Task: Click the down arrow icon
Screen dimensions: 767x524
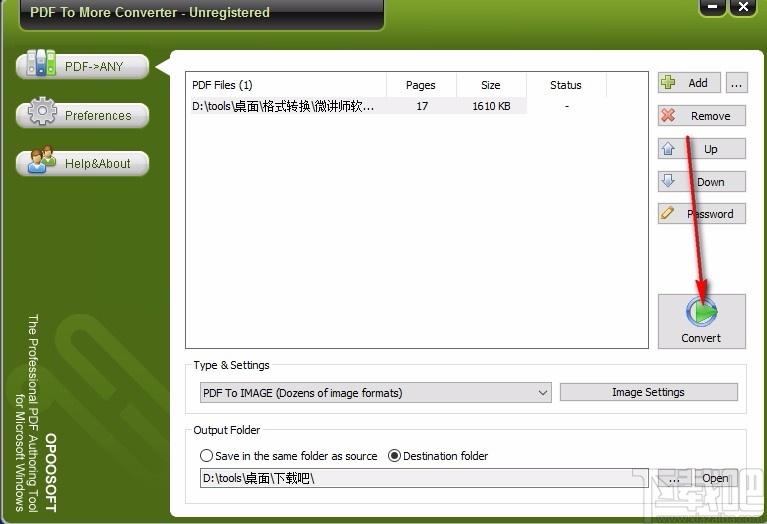Action: pos(668,181)
